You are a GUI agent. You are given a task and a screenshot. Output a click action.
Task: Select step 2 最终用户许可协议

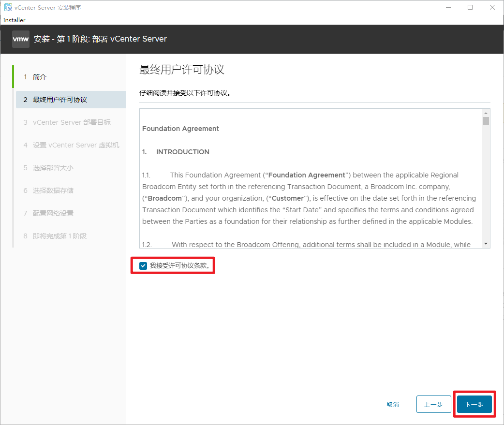coord(59,100)
